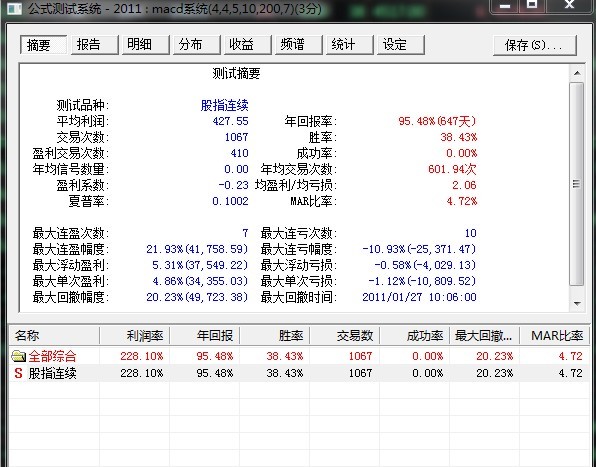The image size is (596, 467).
Task: Click the 盈利交易次数 value 410
Action: [x=239, y=153]
